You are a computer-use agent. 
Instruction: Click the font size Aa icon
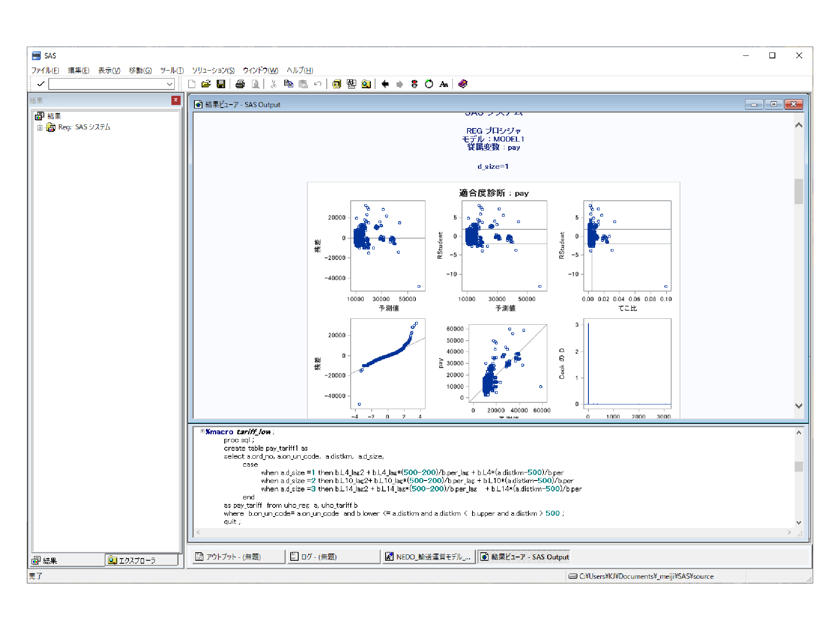(x=444, y=84)
